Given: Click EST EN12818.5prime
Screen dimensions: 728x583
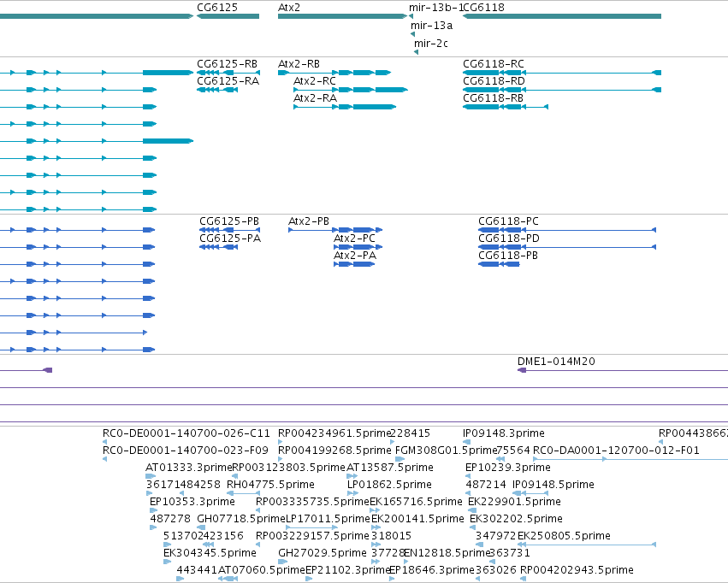Looking at the screenshot, I should click(447, 553).
